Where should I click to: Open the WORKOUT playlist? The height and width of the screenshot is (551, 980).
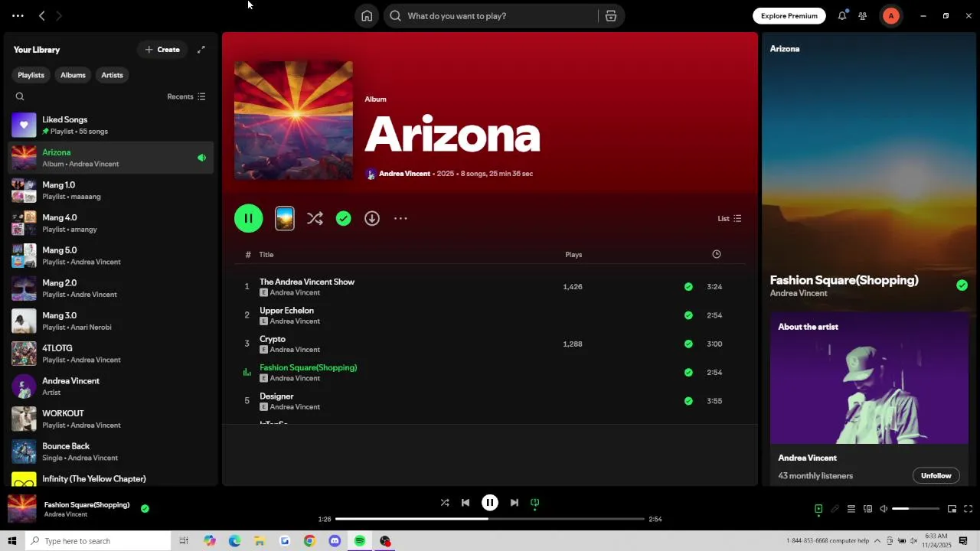pos(111,419)
